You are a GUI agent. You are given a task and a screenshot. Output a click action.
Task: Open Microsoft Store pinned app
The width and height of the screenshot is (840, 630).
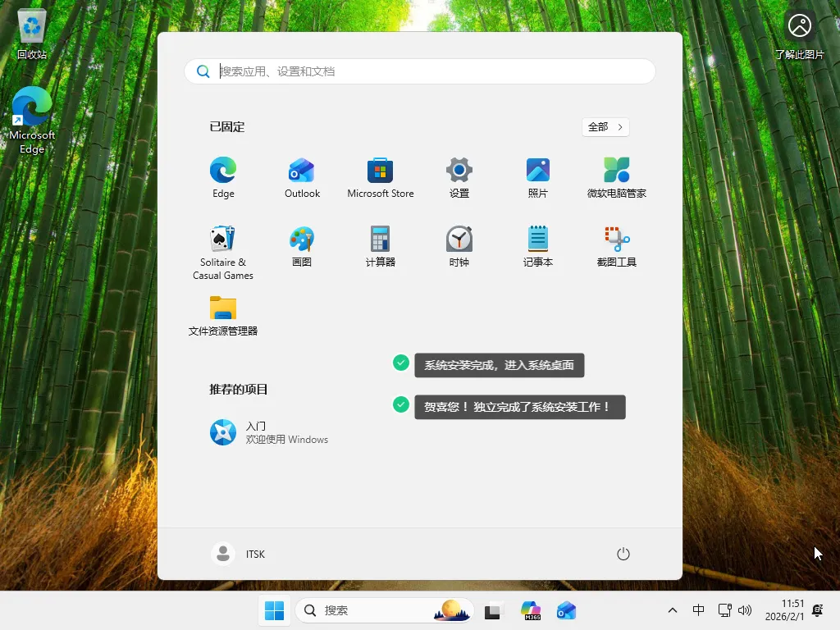point(381,178)
